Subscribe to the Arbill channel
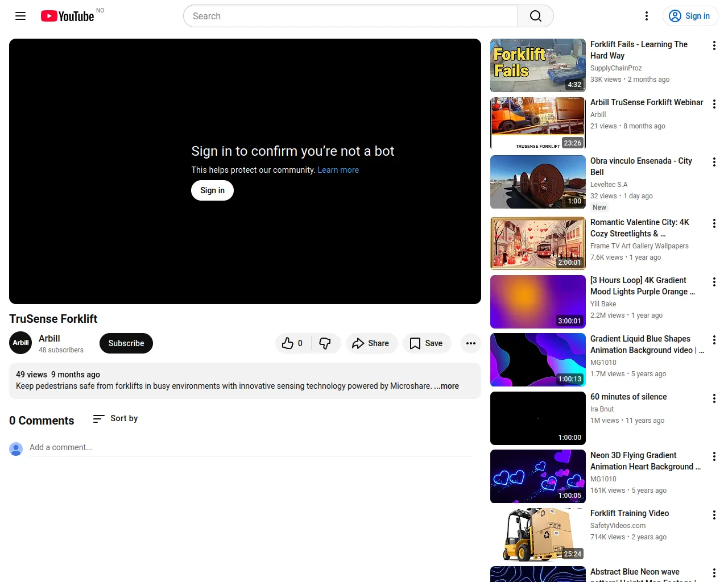 pyautogui.click(x=126, y=343)
